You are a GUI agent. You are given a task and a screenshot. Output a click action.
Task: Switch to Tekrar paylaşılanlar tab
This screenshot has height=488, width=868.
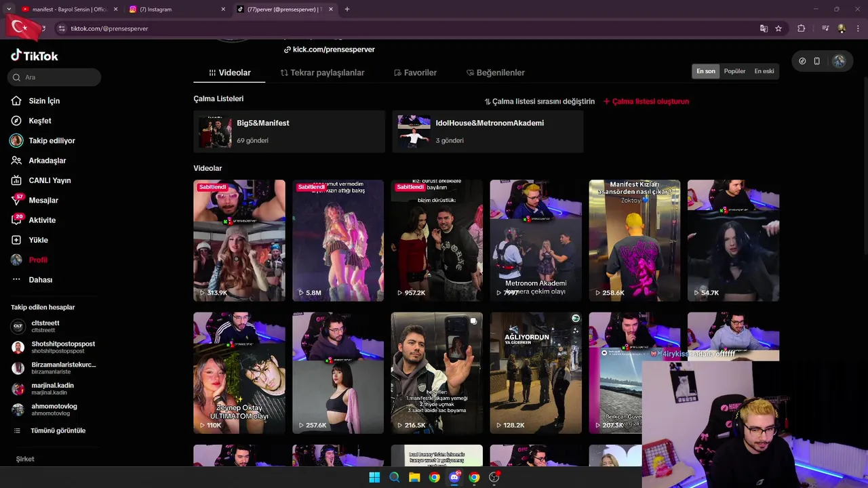(322, 73)
